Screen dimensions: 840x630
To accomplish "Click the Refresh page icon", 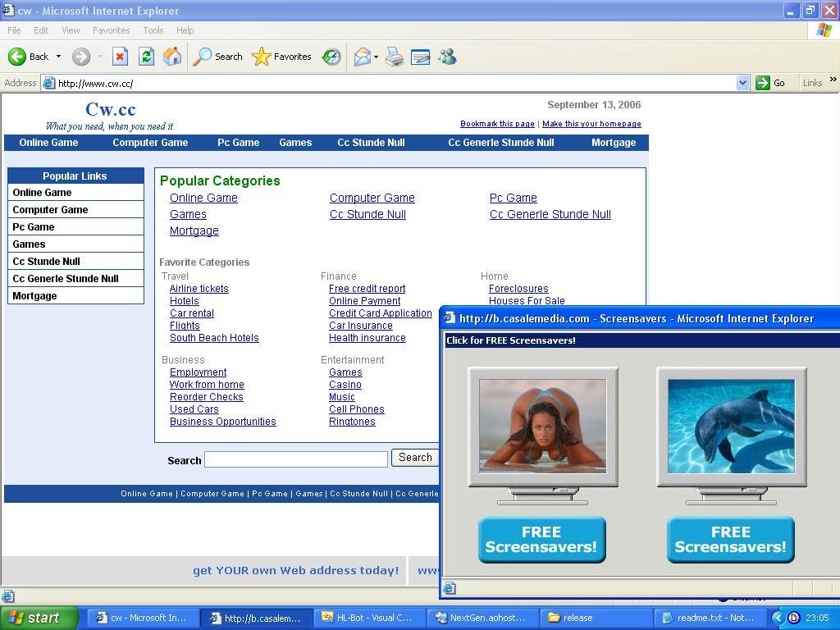I will tap(146, 57).
